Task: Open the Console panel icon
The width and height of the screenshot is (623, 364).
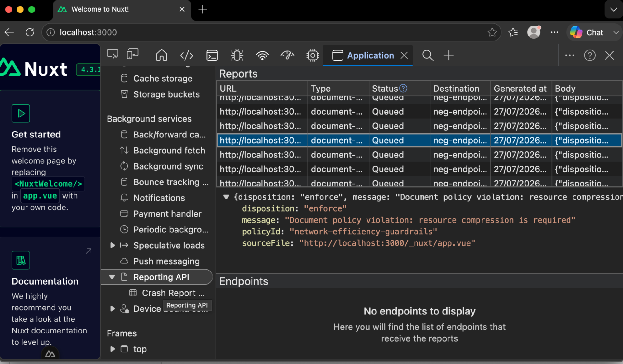Action: pyautogui.click(x=212, y=55)
